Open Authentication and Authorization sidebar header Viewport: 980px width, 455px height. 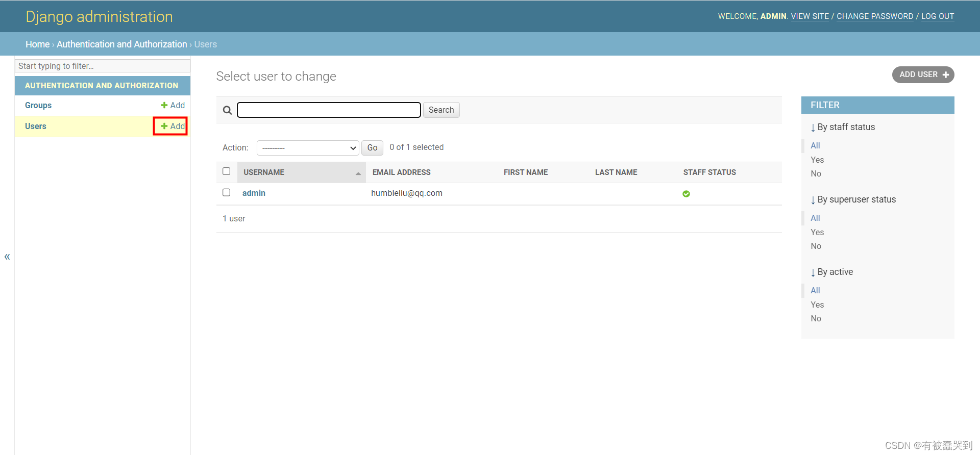(102, 86)
